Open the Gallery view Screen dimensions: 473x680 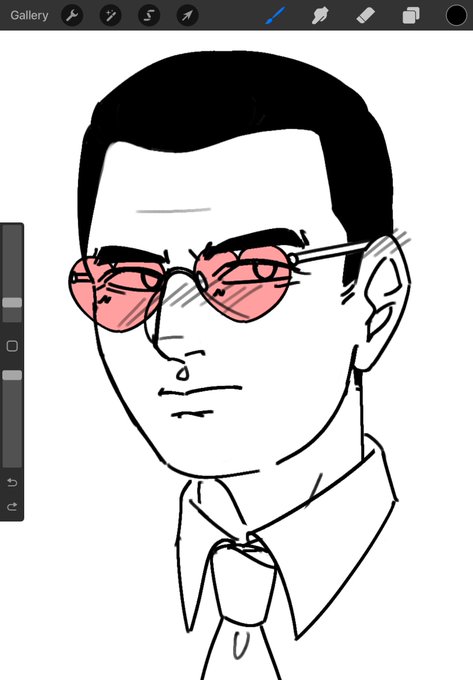[x=29, y=15]
